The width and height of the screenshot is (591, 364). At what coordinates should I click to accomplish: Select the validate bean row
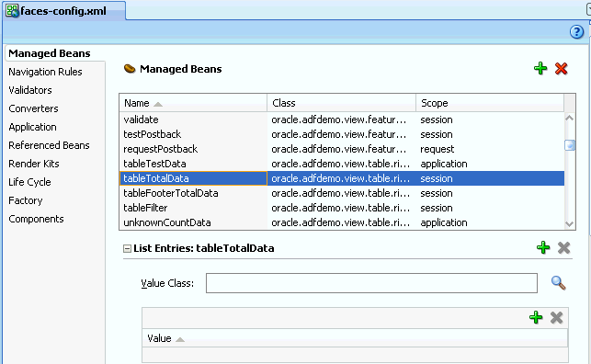[x=342, y=119]
